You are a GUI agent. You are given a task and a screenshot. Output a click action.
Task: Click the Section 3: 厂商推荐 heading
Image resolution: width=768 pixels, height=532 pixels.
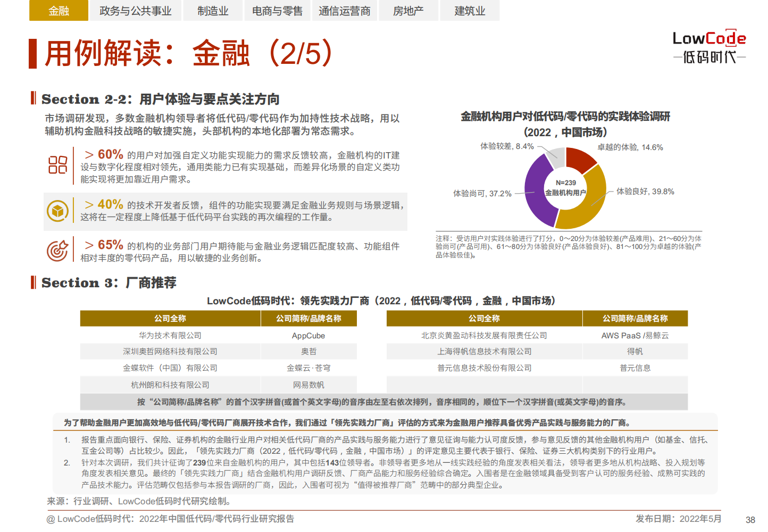[x=109, y=282]
